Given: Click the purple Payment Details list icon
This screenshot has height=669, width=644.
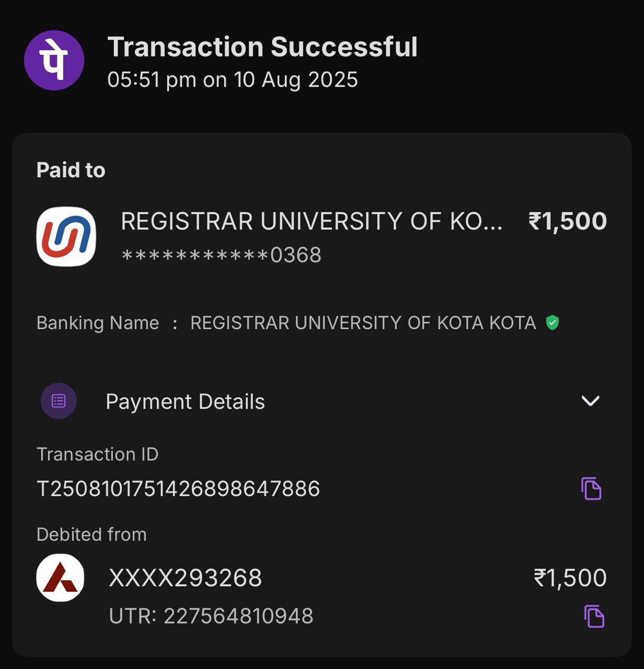Looking at the screenshot, I should [59, 401].
